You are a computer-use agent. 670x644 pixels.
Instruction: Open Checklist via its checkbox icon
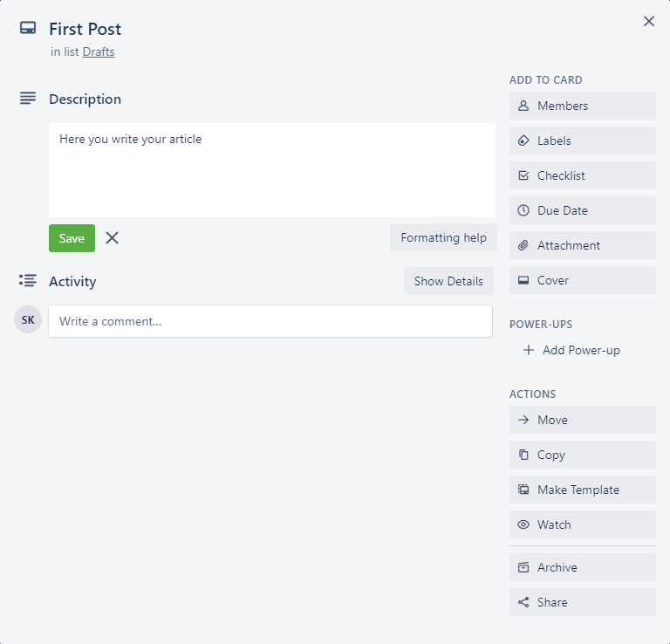(523, 175)
